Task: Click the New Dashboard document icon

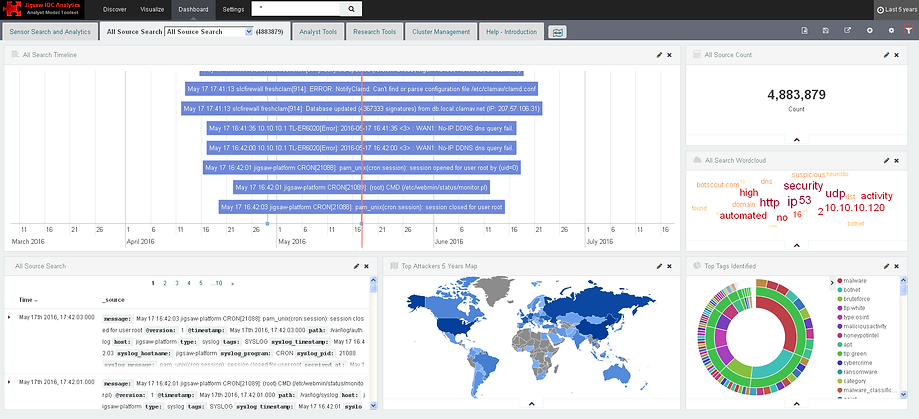Action: tap(804, 30)
